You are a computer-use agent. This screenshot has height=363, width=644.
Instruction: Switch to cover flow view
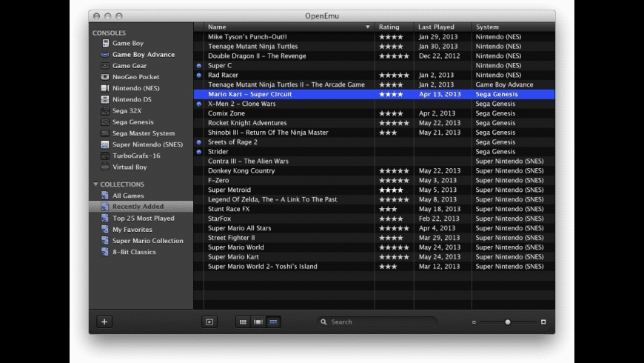tap(258, 322)
